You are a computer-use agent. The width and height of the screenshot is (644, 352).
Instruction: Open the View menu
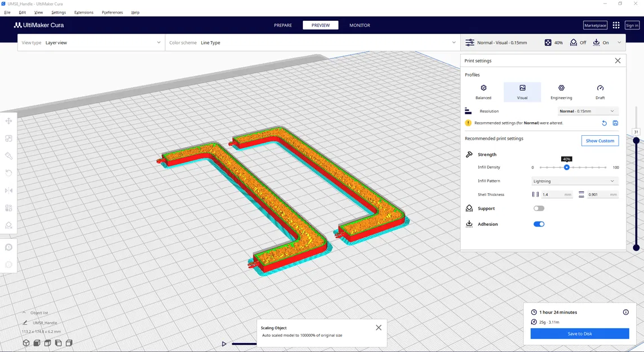coord(38,12)
